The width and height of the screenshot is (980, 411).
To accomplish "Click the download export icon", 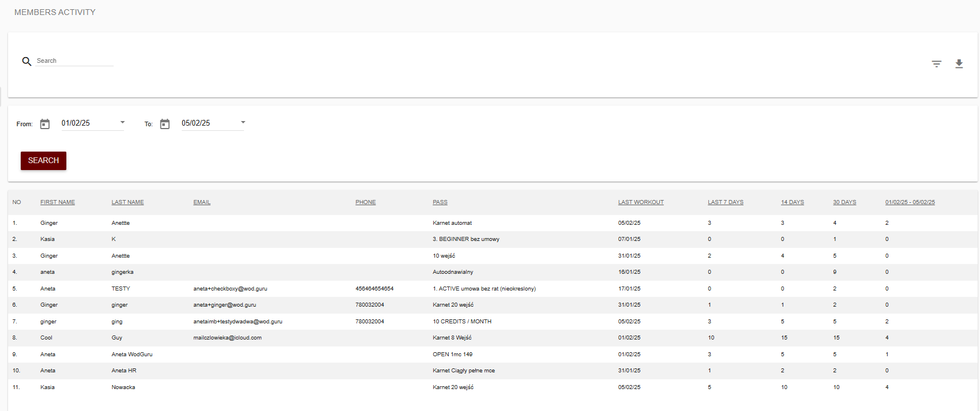I will [959, 64].
